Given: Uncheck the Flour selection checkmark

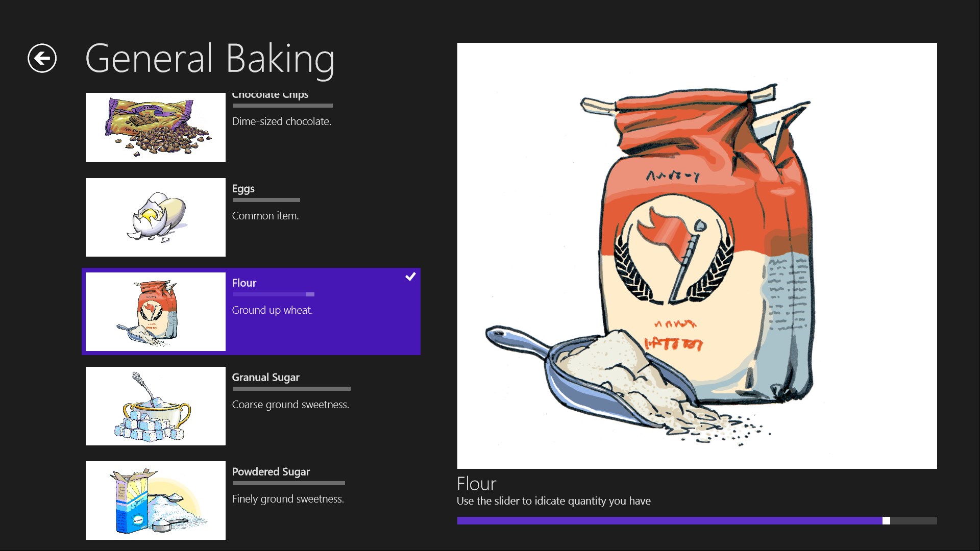Looking at the screenshot, I should 410,277.
